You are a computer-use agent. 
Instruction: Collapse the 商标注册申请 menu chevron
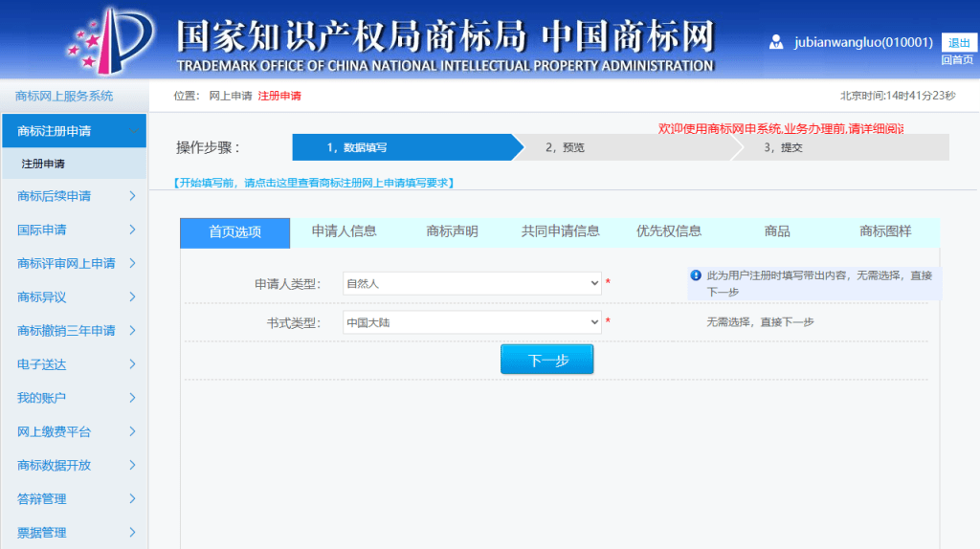pos(133,131)
